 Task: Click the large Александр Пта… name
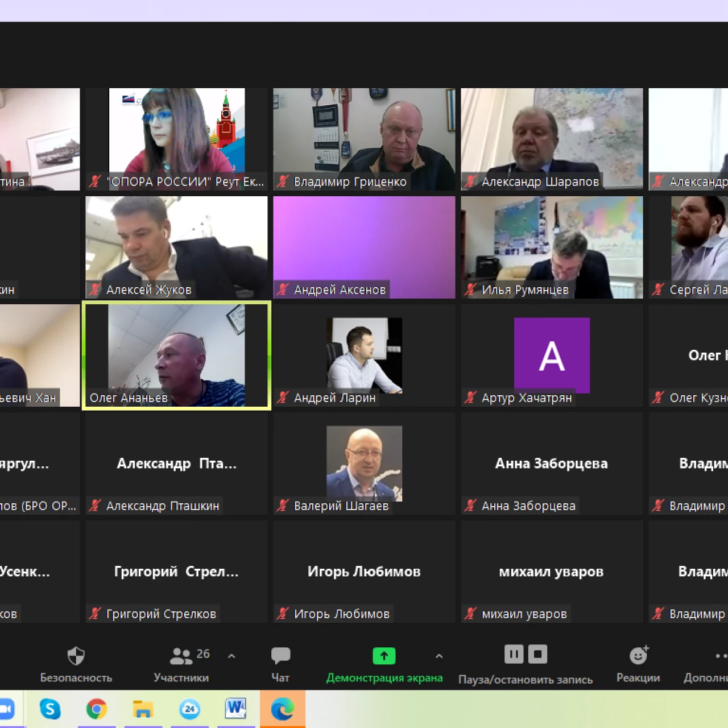(x=177, y=464)
